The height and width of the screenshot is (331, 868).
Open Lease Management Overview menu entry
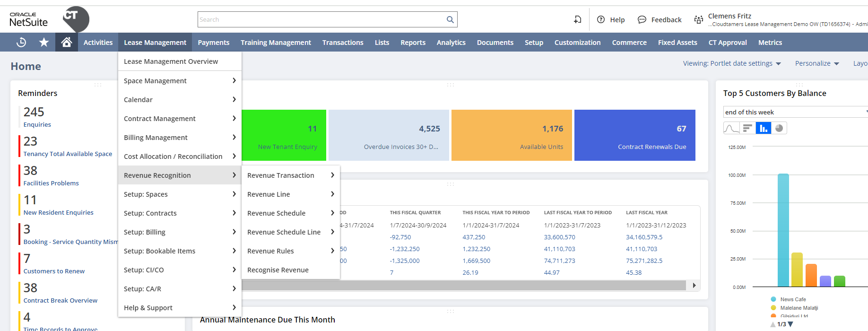[x=180, y=61]
